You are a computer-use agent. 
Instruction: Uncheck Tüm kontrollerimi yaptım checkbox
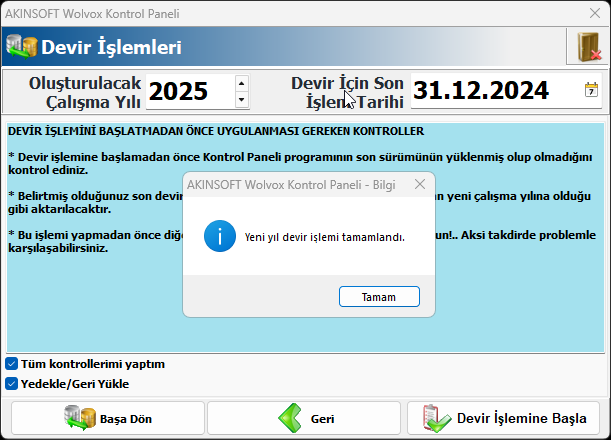[x=12, y=364]
